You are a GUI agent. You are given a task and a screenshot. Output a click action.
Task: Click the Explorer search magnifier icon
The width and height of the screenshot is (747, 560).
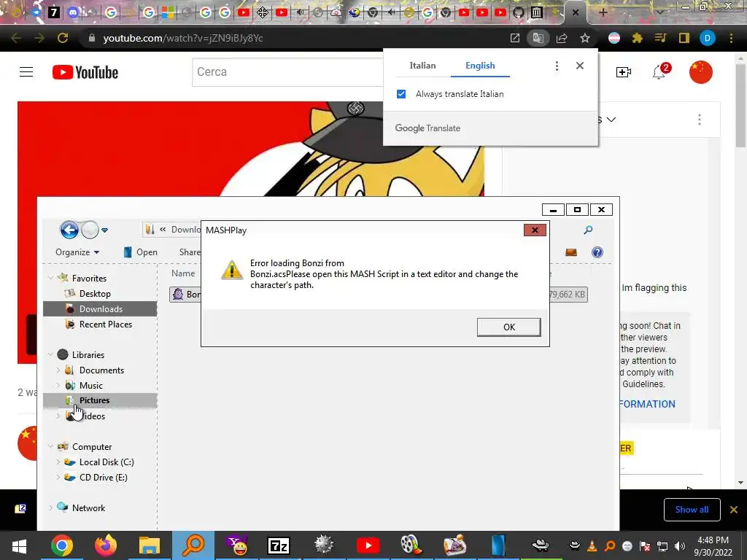pos(589,230)
